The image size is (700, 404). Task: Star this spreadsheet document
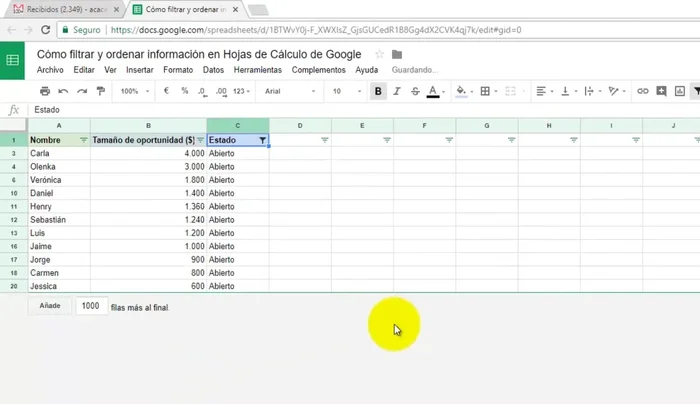click(x=379, y=54)
